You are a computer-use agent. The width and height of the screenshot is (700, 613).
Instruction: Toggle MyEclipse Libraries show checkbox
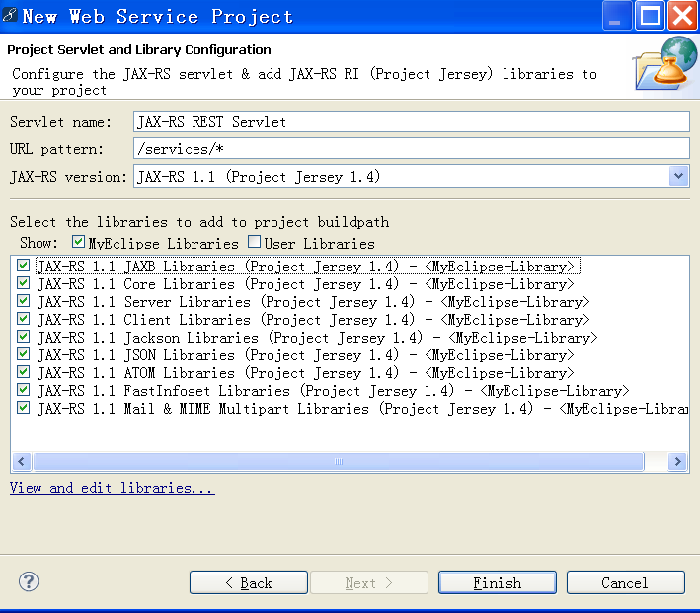pyautogui.click(x=78, y=242)
